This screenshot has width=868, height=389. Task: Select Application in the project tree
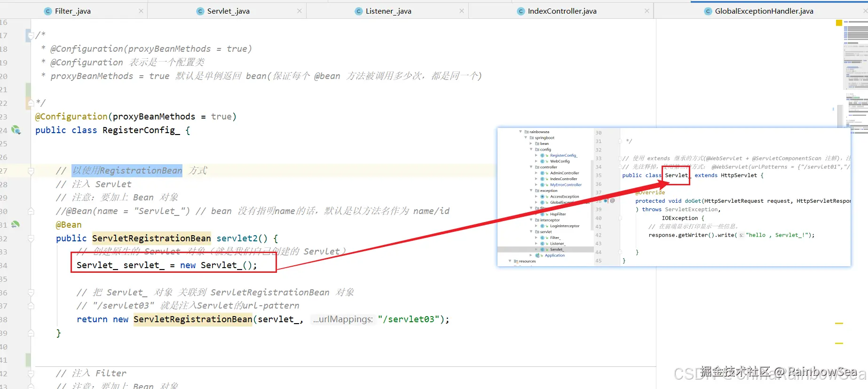(554, 255)
